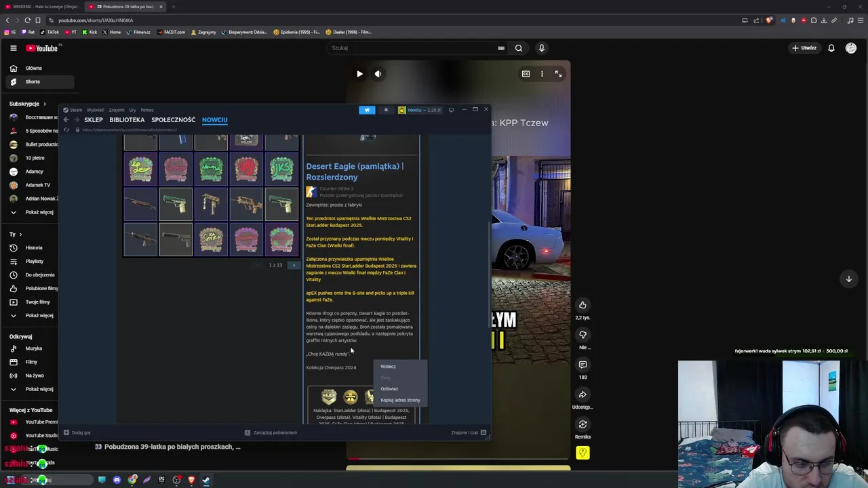This screenshot has height=488, width=868.
Task: Click Steam page reload icon
Action: (66, 129)
